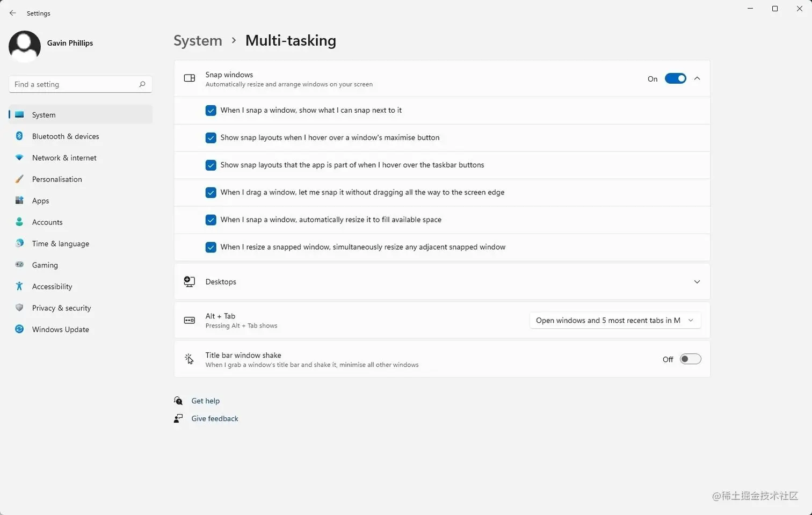Click the Get help icon
The width and height of the screenshot is (812, 515).
[x=178, y=401]
